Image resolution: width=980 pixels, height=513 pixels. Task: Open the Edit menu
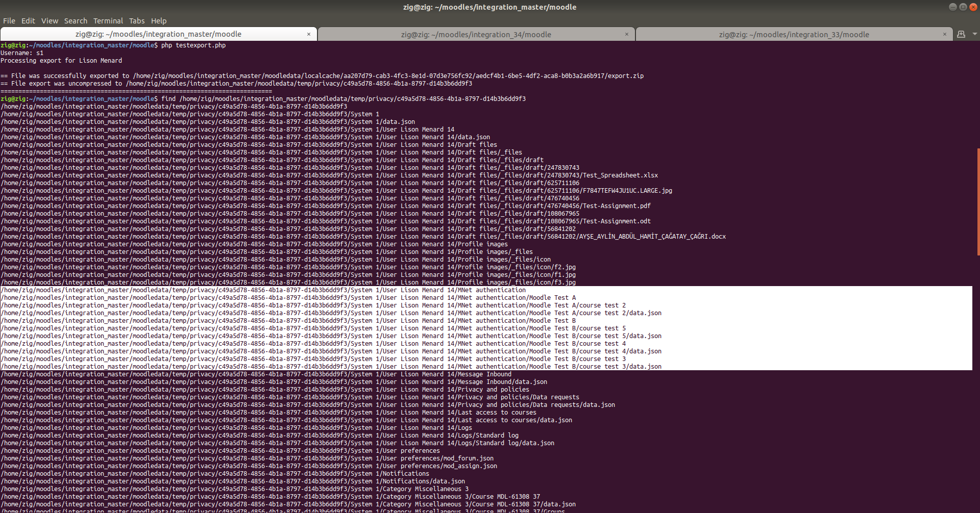[28, 21]
